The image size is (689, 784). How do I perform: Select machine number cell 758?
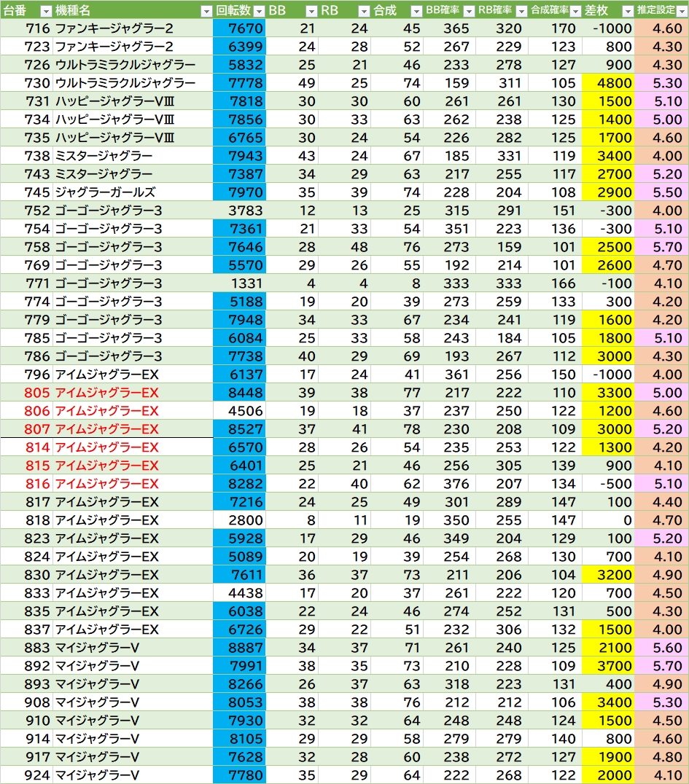[x=26, y=247]
